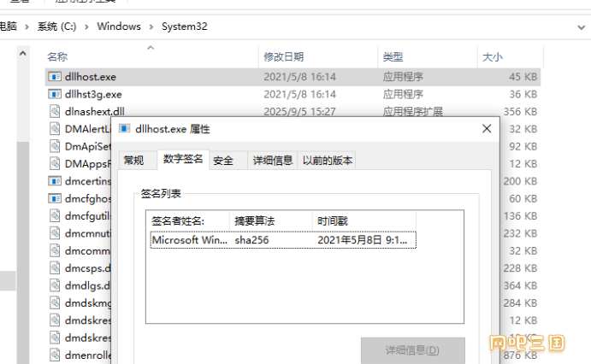Click the DmApiSet file icon
The height and width of the screenshot is (364, 591).
55,146
